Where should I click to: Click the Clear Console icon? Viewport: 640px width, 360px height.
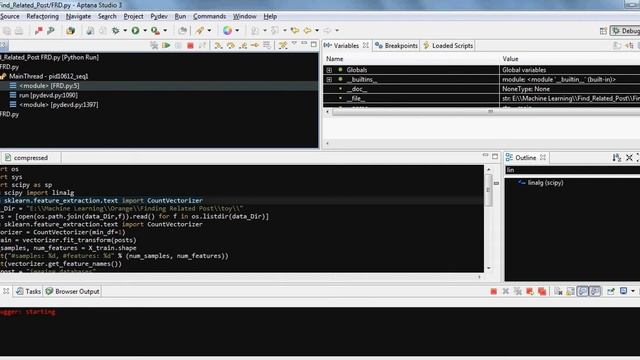click(558, 291)
